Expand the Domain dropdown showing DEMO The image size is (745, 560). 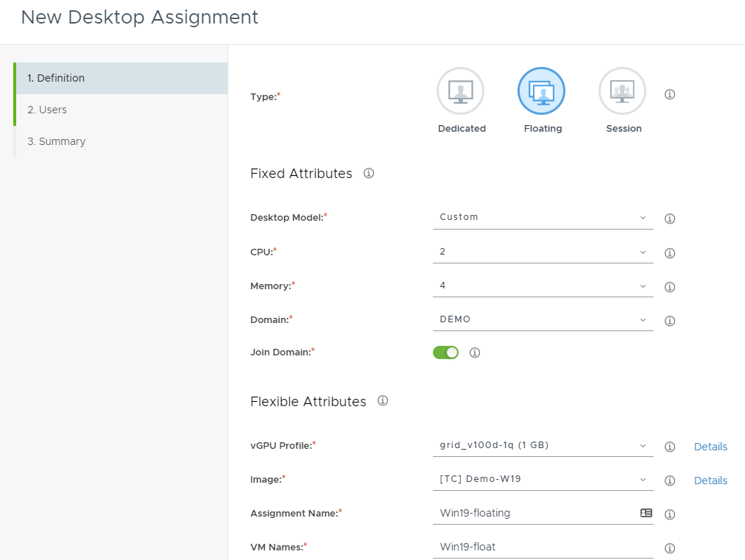click(x=543, y=319)
